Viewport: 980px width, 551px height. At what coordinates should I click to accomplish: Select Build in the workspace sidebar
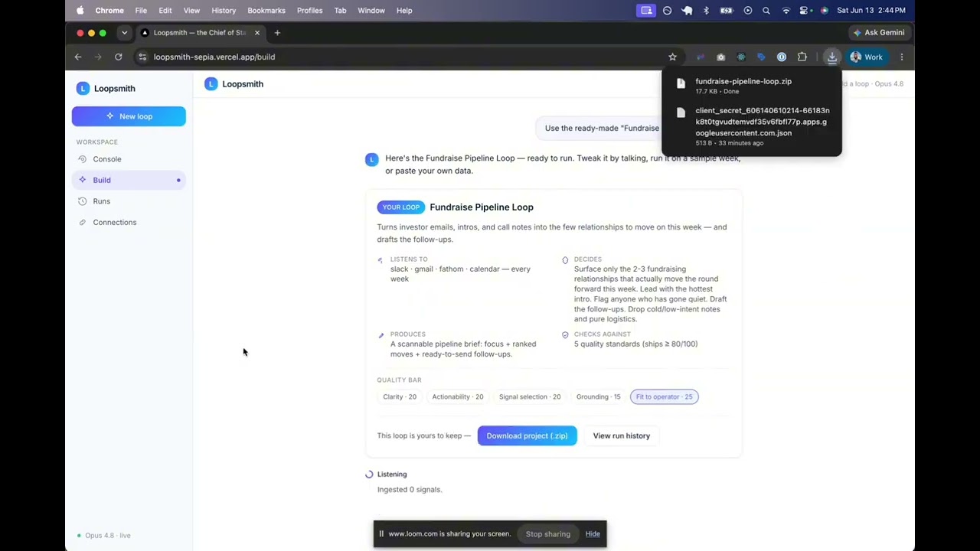click(129, 180)
